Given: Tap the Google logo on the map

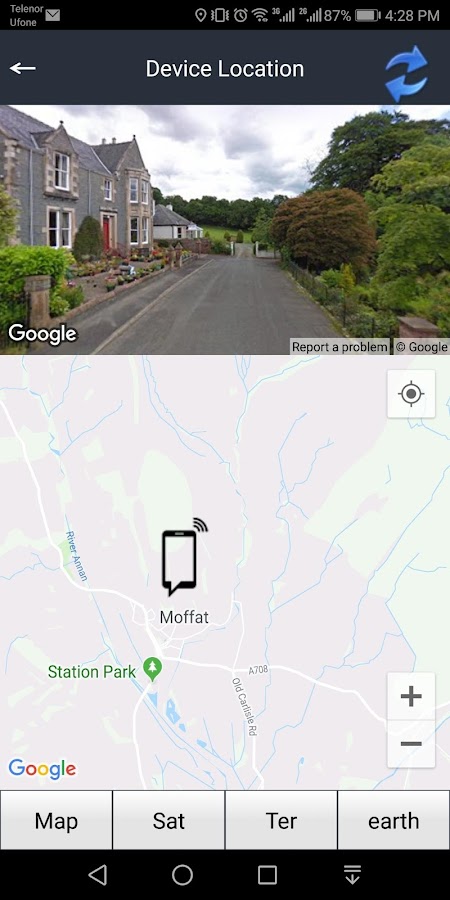Looking at the screenshot, I should 42,769.
